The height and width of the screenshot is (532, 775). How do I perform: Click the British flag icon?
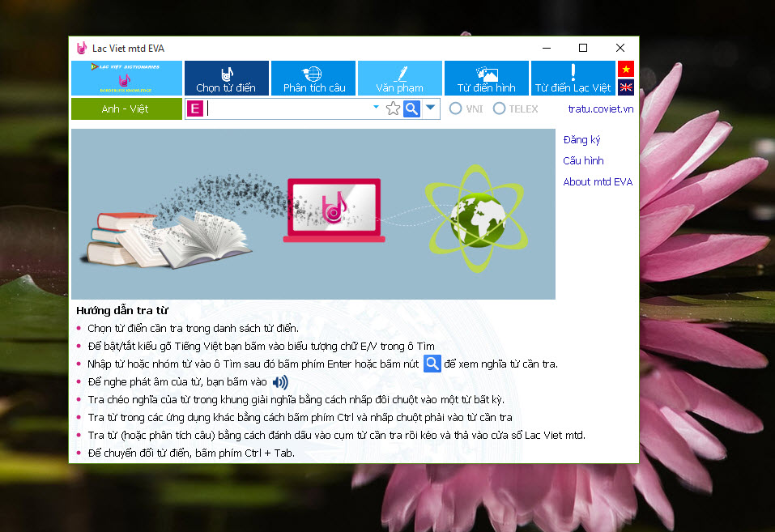coord(625,87)
